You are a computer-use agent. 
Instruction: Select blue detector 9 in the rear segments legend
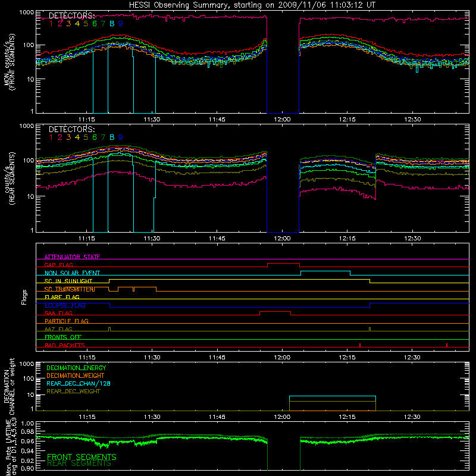click(x=121, y=137)
